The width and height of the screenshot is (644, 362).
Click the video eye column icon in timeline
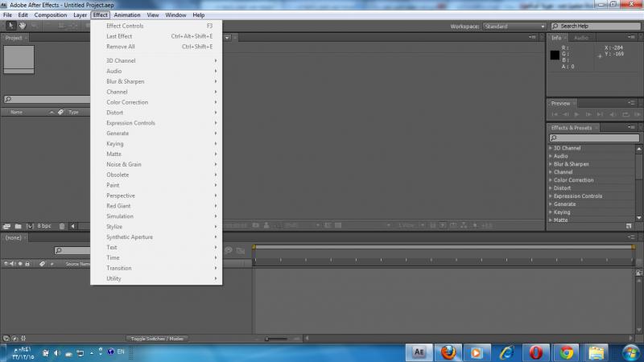coord(6,264)
